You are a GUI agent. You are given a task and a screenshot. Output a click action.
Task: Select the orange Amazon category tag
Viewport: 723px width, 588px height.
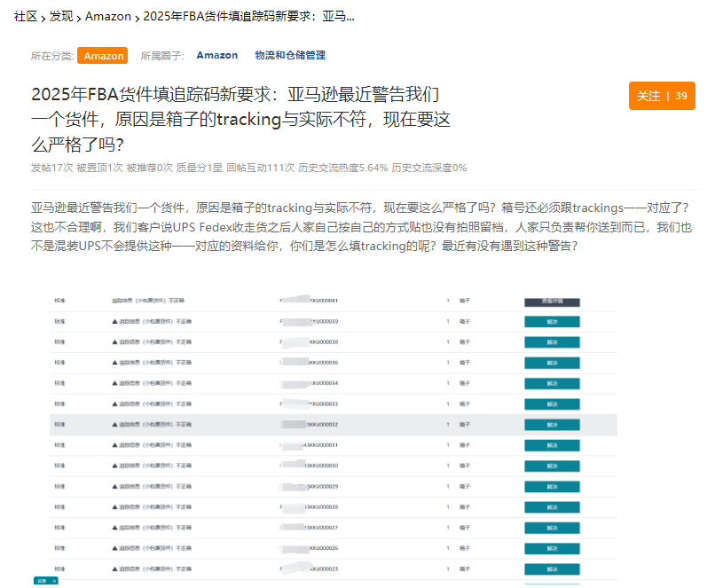coord(102,55)
